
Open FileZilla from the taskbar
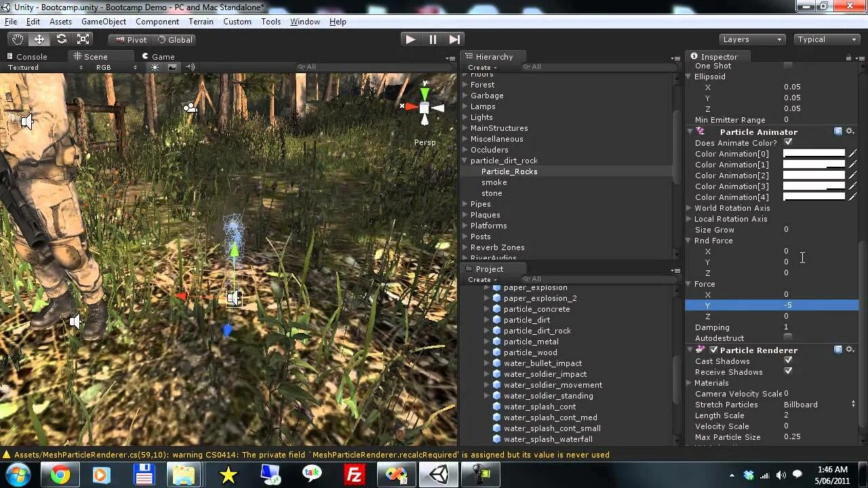click(x=354, y=475)
